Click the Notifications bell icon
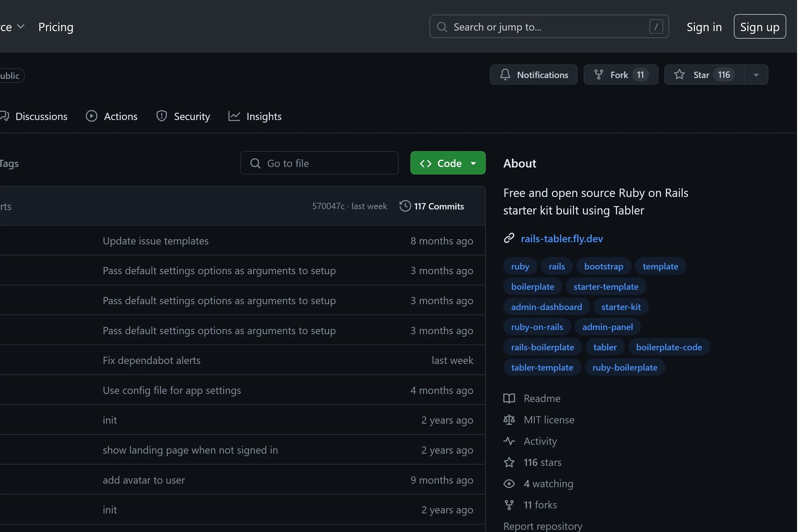 [x=505, y=75]
